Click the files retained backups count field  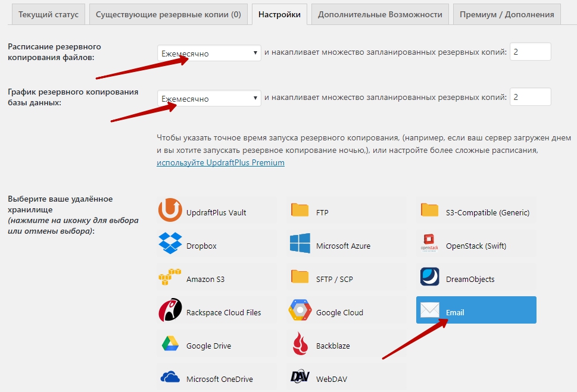pyautogui.click(x=531, y=52)
